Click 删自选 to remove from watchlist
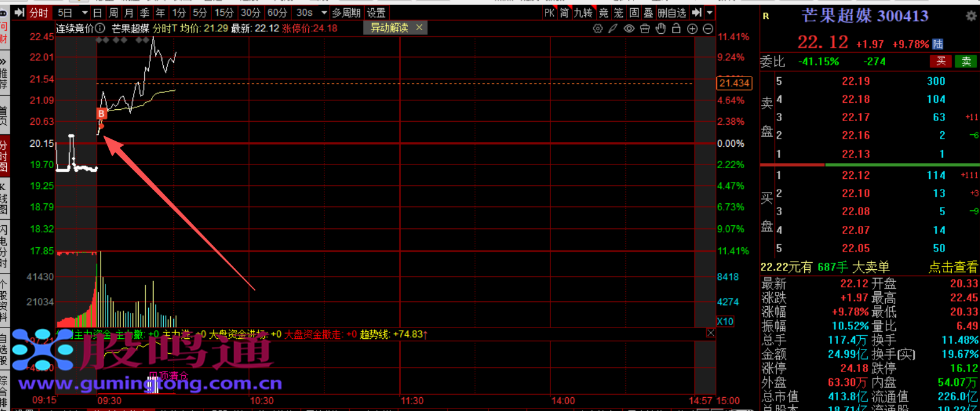Viewport: 980px width, 411px height. tap(672, 13)
